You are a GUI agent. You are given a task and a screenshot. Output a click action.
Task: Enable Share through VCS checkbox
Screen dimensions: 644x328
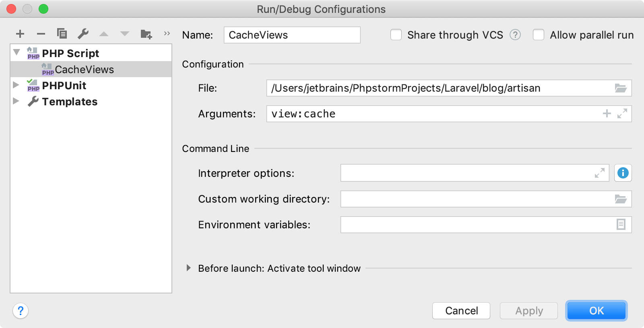(396, 35)
